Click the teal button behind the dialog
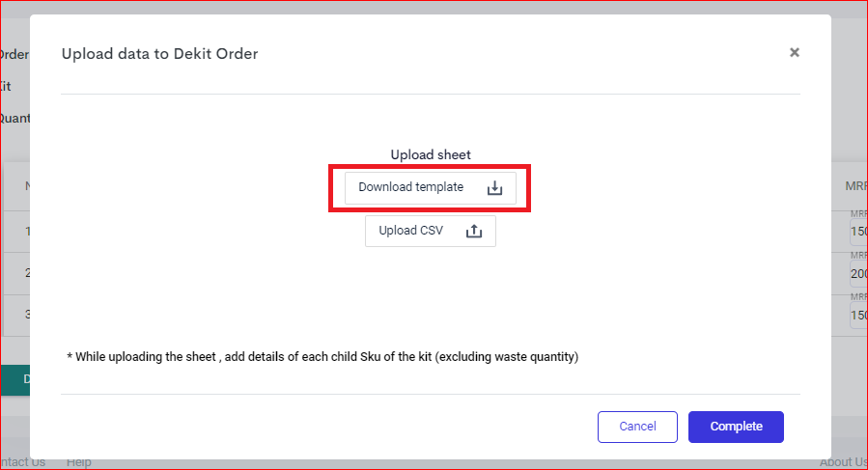The width and height of the screenshot is (868, 470). [14, 380]
